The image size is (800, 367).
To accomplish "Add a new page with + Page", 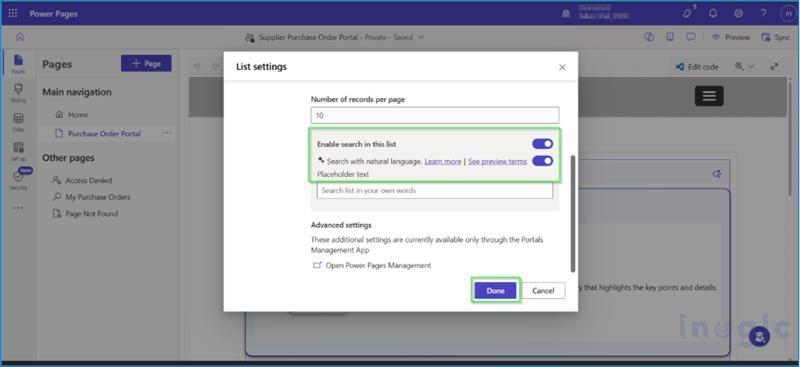I will point(146,63).
